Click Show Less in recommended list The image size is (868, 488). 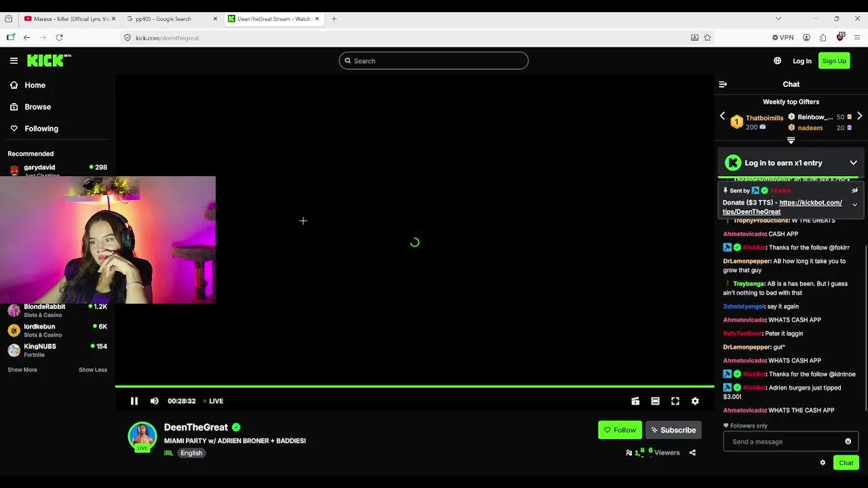click(x=93, y=370)
